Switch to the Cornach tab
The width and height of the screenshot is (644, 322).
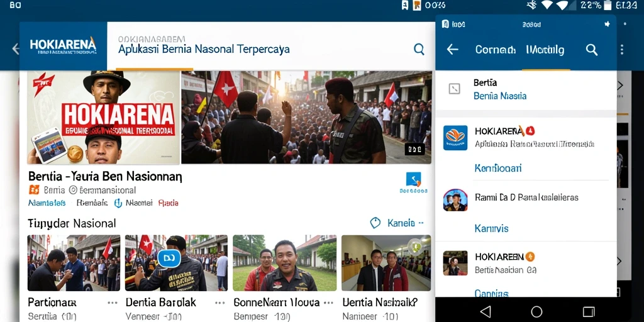(x=495, y=50)
